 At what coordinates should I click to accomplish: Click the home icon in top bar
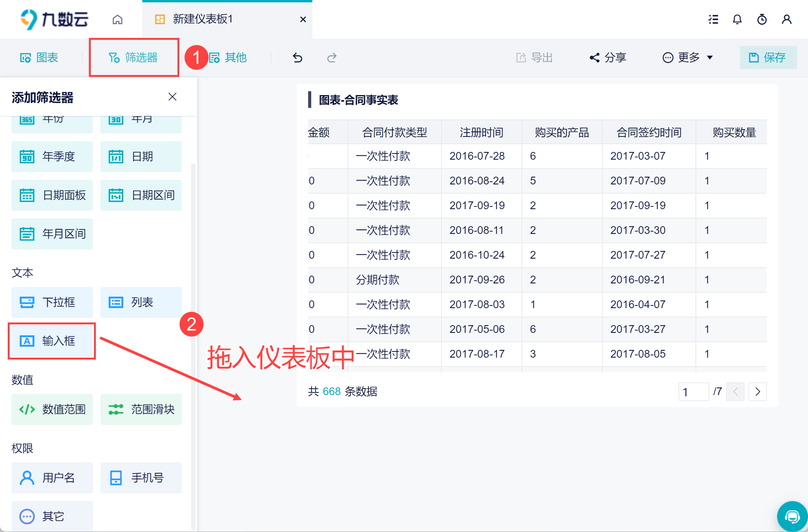(x=118, y=19)
